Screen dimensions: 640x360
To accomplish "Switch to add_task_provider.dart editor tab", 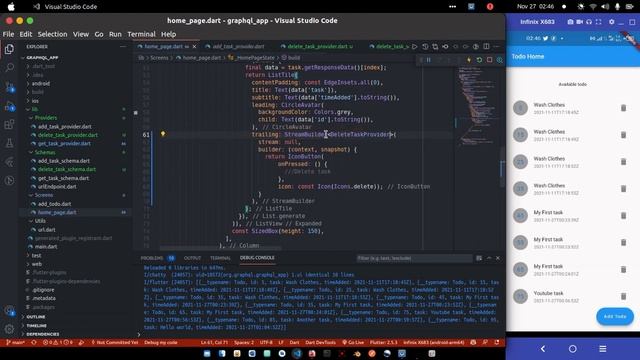I will (x=236, y=47).
